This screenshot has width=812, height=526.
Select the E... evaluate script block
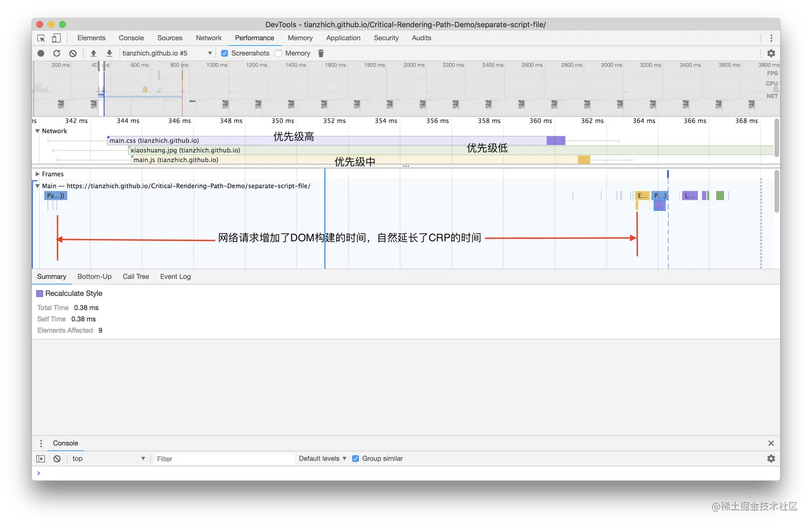[642, 195]
